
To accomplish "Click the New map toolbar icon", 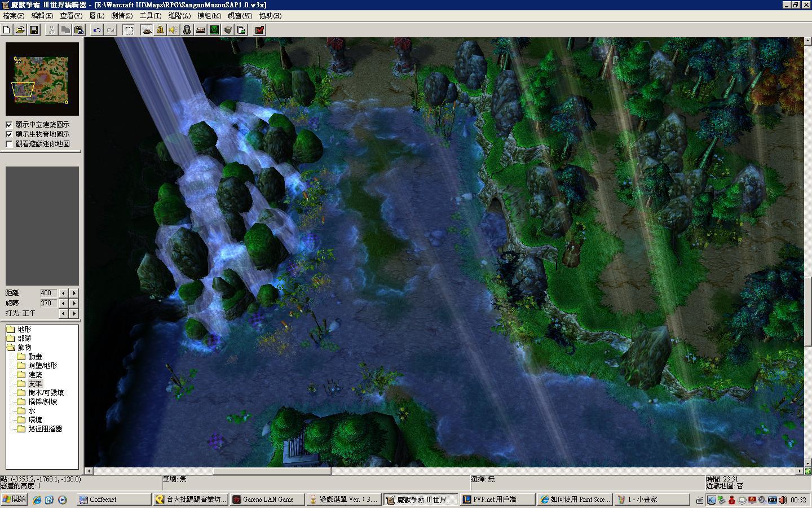I will pyautogui.click(x=7, y=30).
